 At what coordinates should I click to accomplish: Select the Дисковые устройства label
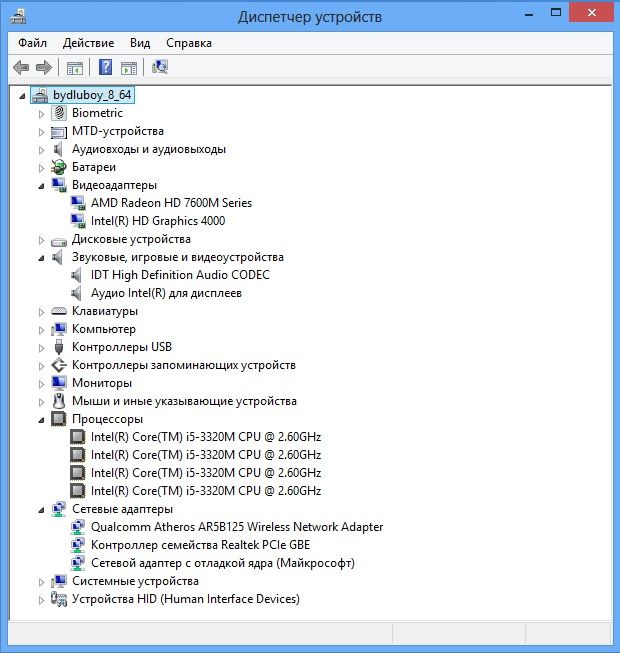click(131, 239)
